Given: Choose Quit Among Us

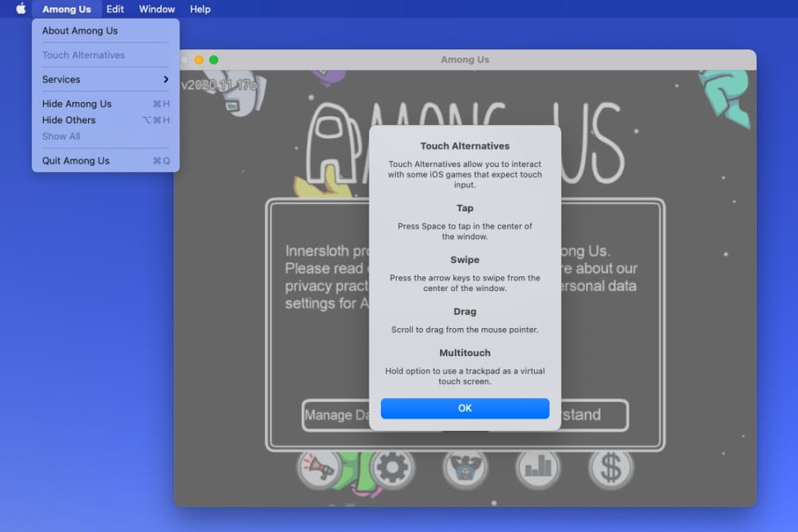Looking at the screenshot, I should point(105,160).
